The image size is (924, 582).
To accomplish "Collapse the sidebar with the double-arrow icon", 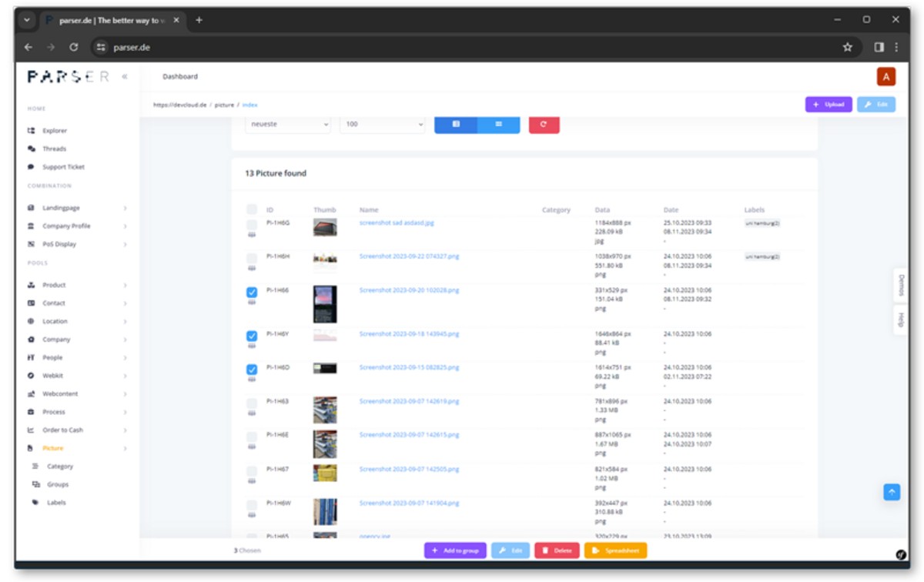I will [x=125, y=76].
